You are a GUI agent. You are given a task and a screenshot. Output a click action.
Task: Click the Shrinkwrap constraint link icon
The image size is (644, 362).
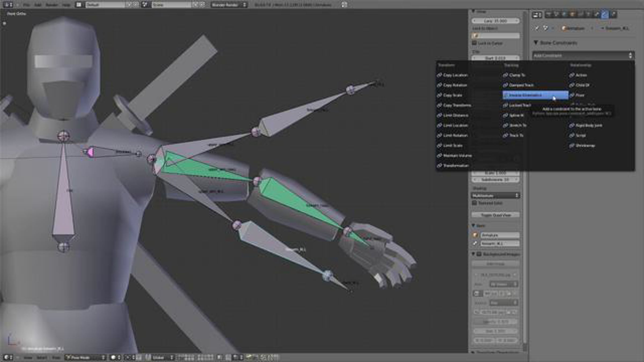tap(572, 146)
